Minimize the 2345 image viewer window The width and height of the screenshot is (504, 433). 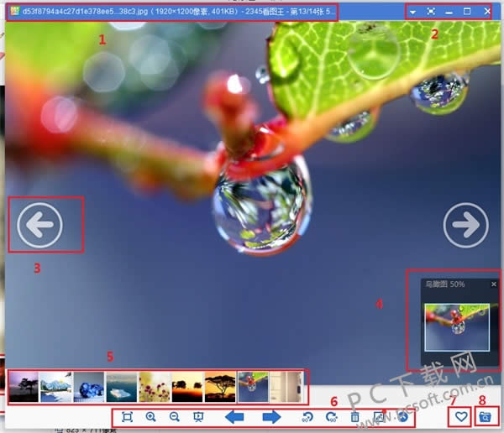449,13
